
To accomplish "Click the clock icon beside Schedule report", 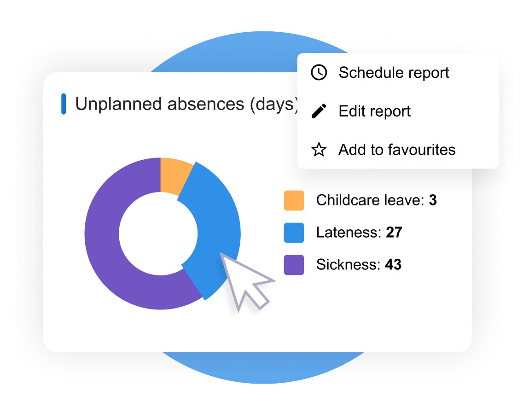I will click(319, 72).
